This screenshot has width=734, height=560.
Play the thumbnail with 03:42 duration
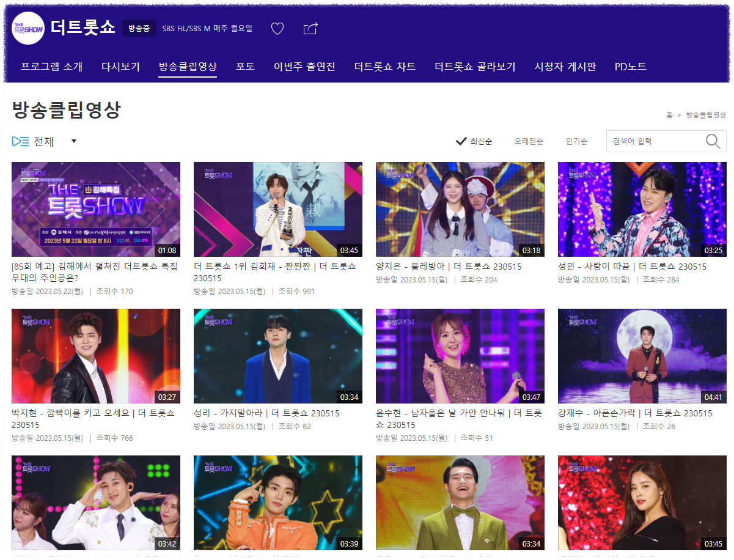coord(96,503)
